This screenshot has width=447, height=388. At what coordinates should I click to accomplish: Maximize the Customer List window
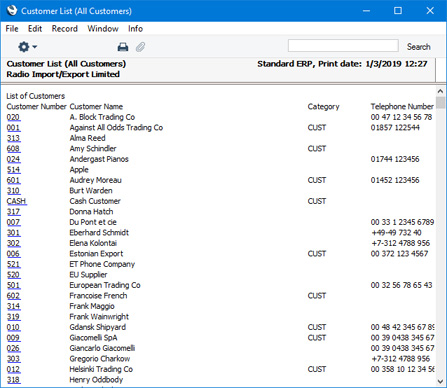(x=398, y=11)
